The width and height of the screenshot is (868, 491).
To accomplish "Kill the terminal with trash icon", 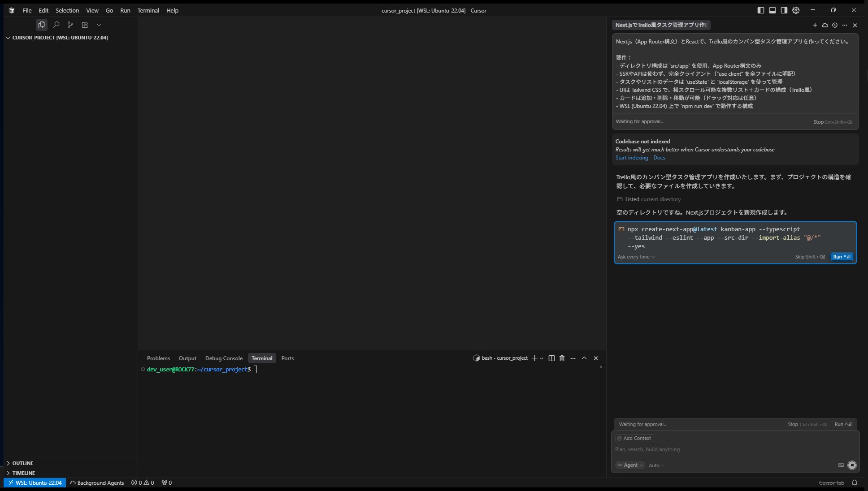I will [562, 358].
